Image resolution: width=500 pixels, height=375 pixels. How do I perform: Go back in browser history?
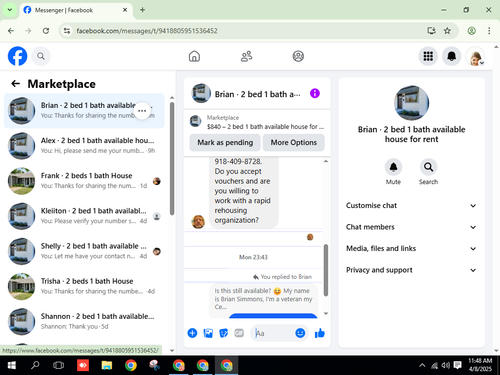[11, 31]
